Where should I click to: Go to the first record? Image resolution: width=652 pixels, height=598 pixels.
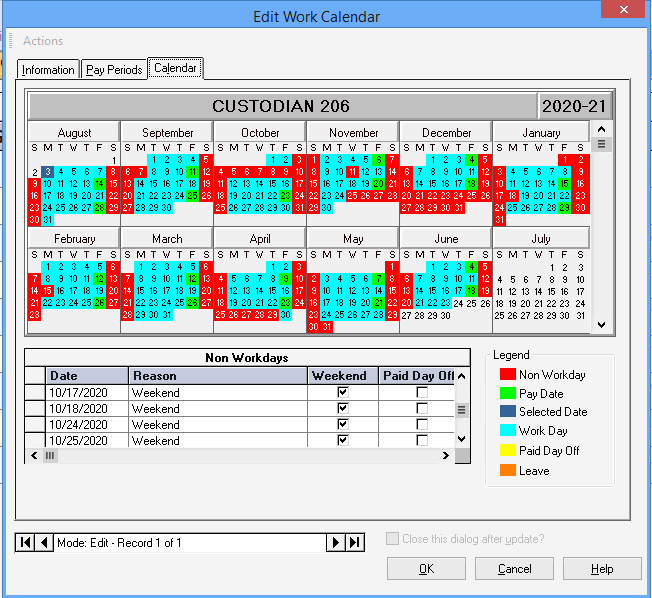pyautogui.click(x=25, y=543)
